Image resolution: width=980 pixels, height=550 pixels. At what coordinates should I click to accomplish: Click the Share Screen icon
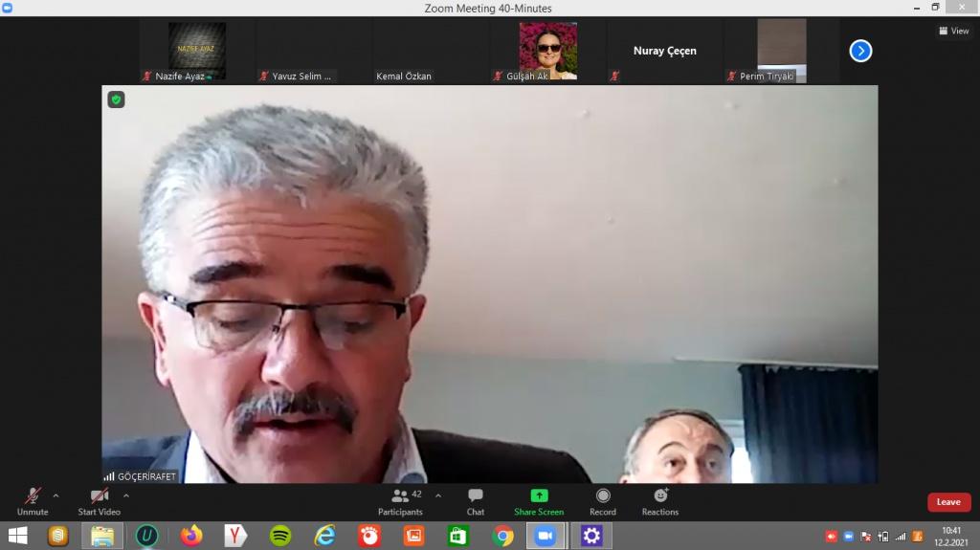coord(539,501)
